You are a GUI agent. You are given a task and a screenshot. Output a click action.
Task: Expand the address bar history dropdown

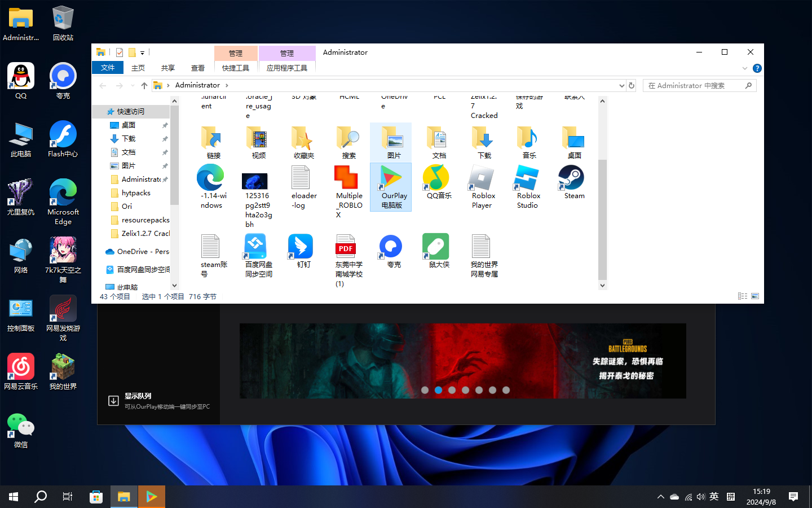tap(621, 86)
